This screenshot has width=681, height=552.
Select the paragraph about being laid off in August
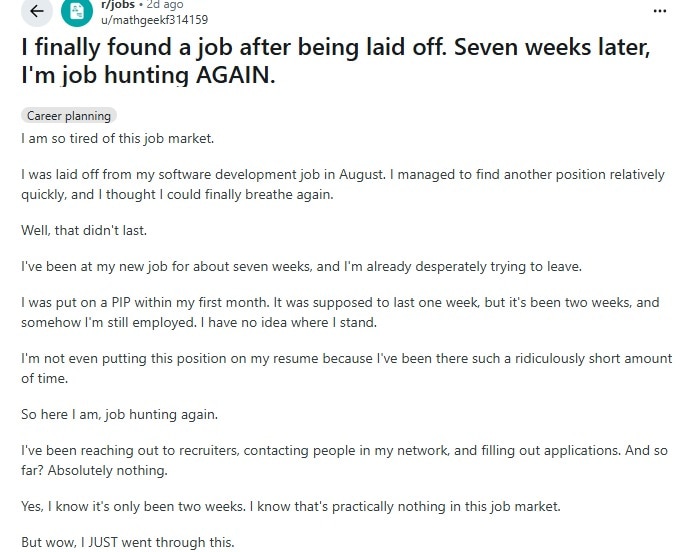tap(343, 185)
